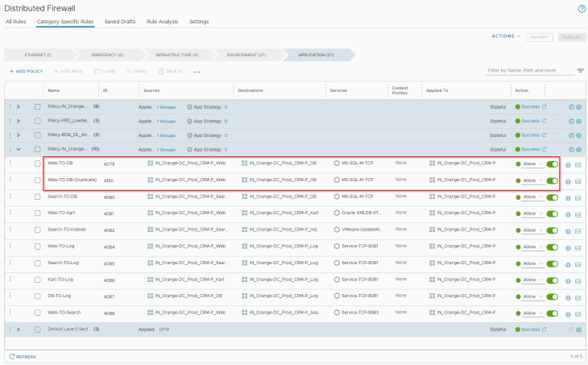Viewport: 588px width, 365px height.
Task: Tick checkbox for Kart-TO-Log rule
Action: point(38,280)
